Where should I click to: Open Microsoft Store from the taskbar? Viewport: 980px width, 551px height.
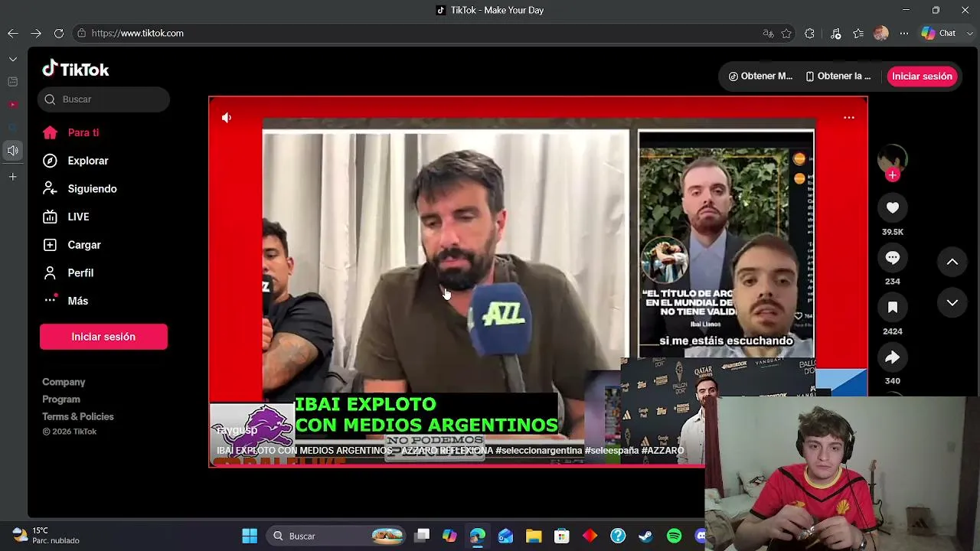coord(562,536)
